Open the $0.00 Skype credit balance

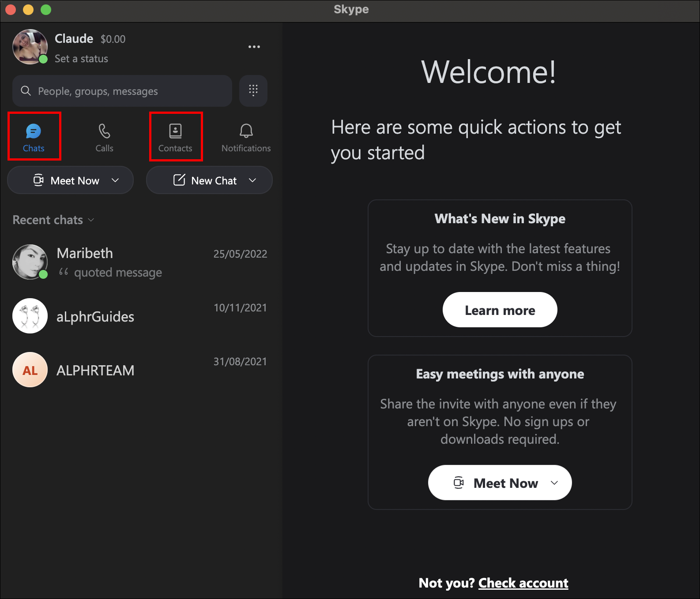click(x=113, y=39)
